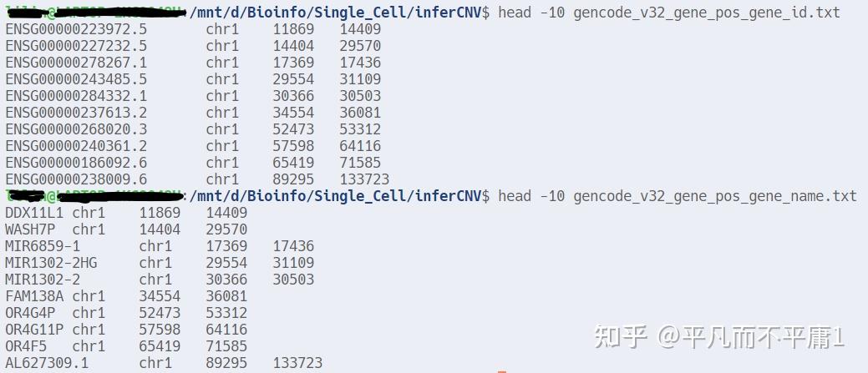Click the OR4G11P gene name
Viewport: 868px width, 373px height.
point(34,330)
